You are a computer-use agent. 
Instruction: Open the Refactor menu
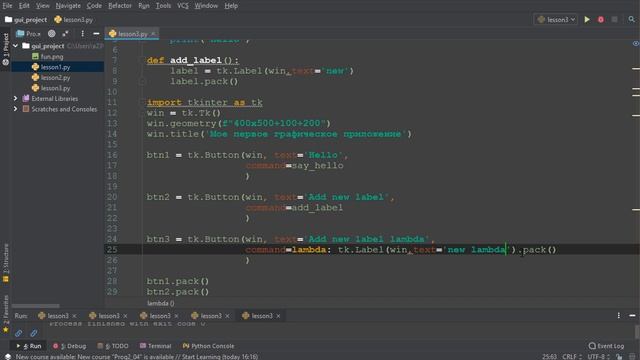(x=120, y=6)
